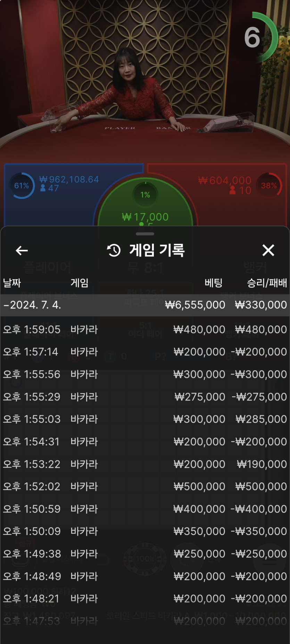Open the 오후 1:48:49 game entry
Viewport: 290px width, 644px height.
[145, 576]
